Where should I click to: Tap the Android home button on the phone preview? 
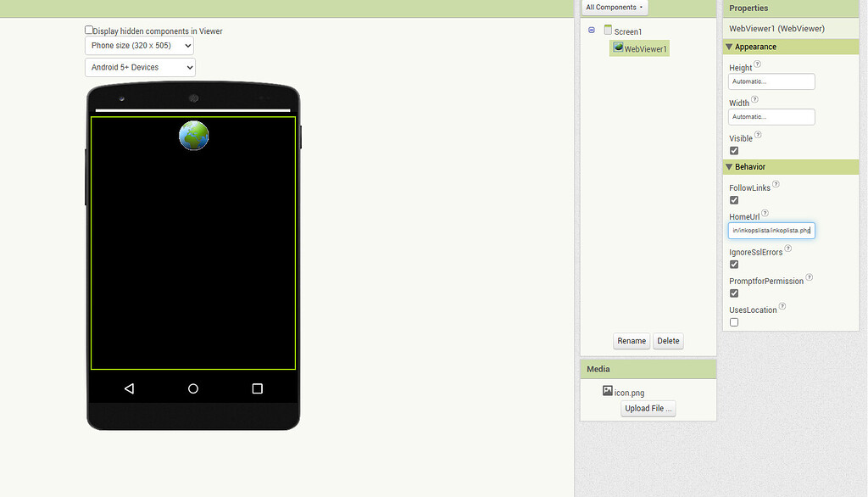pyautogui.click(x=192, y=388)
